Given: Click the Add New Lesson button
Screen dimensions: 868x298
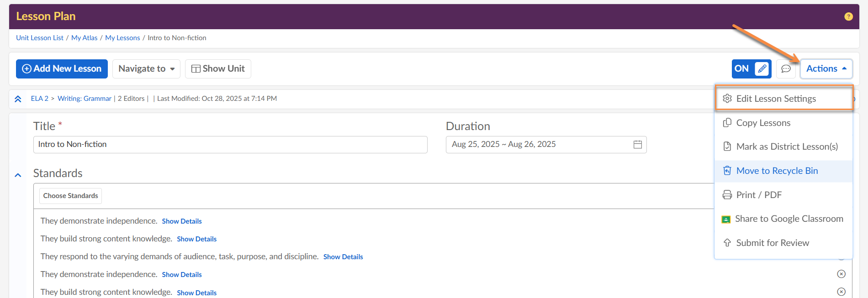Looking at the screenshot, I should pyautogui.click(x=62, y=68).
